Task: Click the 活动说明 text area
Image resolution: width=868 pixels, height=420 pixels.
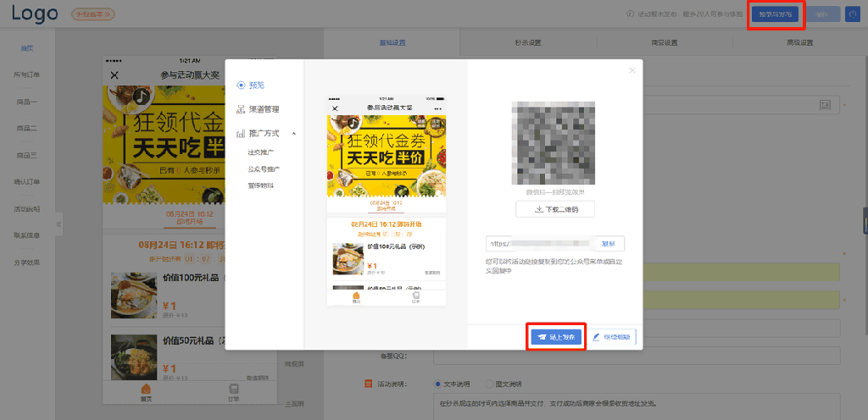Action: point(637,406)
